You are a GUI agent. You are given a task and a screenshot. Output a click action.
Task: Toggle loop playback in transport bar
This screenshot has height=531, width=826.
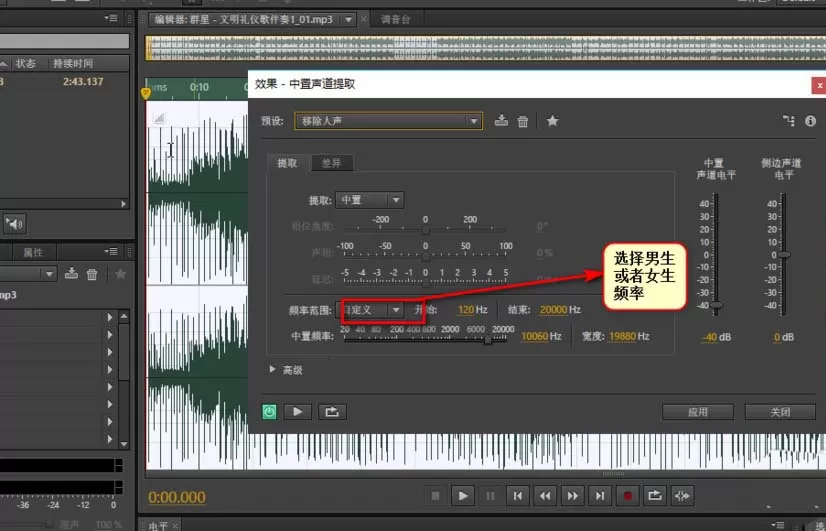(x=655, y=496)
